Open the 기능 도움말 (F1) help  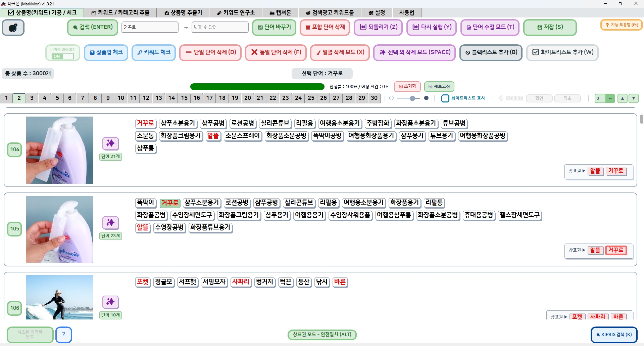click(x=621, y=25)
